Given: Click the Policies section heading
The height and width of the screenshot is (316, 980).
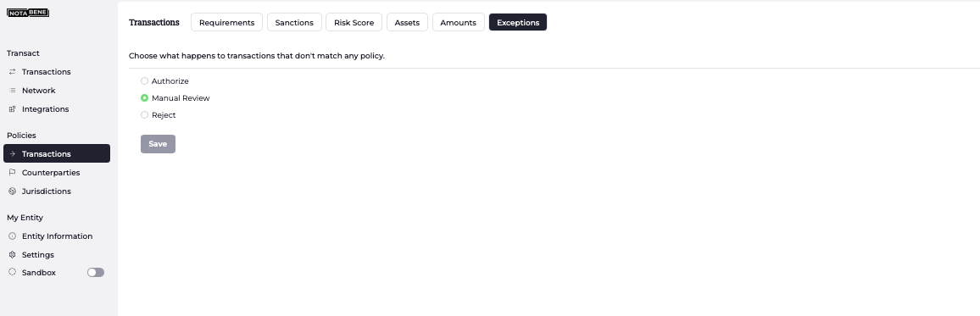Looking at the screenshot, I should (x=21, y=135).
